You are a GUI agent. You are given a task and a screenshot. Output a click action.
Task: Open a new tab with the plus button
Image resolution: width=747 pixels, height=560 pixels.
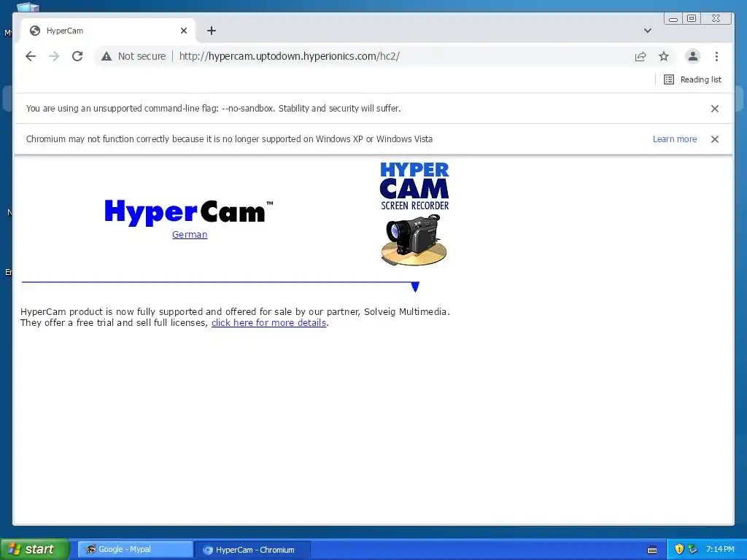[x=212, y=31]
